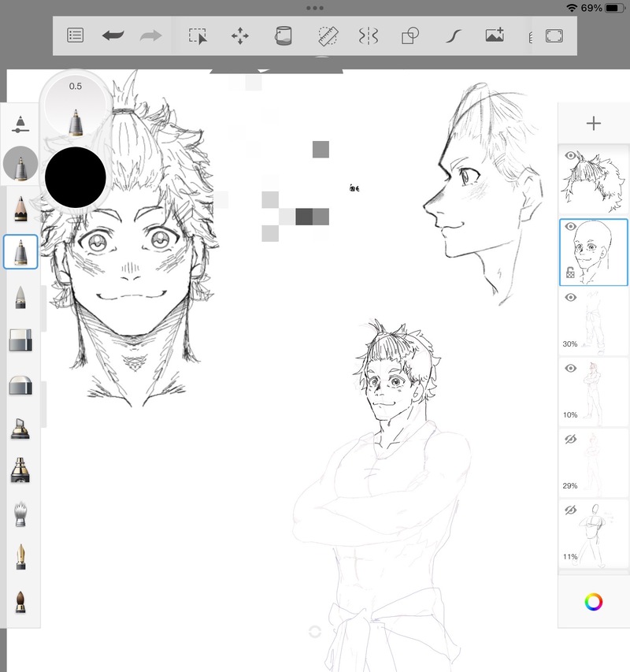Redo the undone action
Viewport: 630px width, 672px height.
point(150,35)
